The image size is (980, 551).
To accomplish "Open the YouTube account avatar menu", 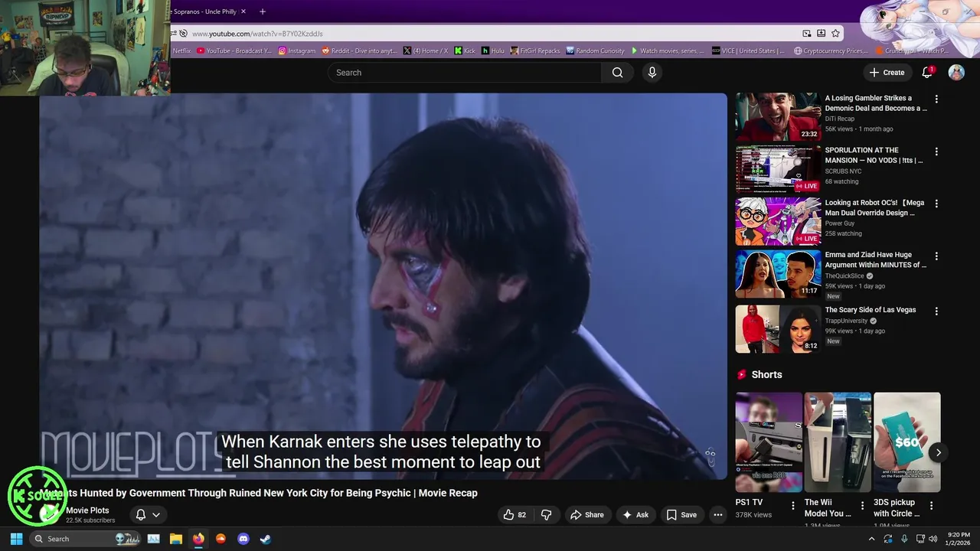I will coord(956,72).
